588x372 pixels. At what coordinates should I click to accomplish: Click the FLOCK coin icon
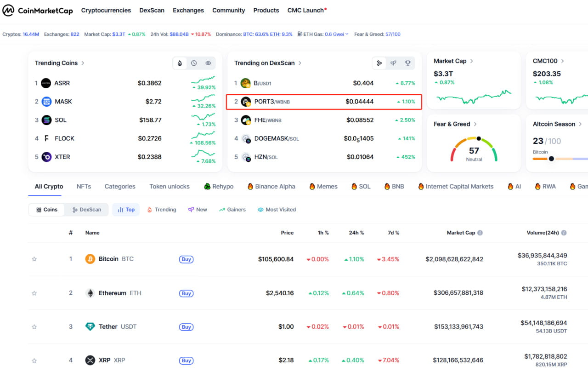point(46,138)
